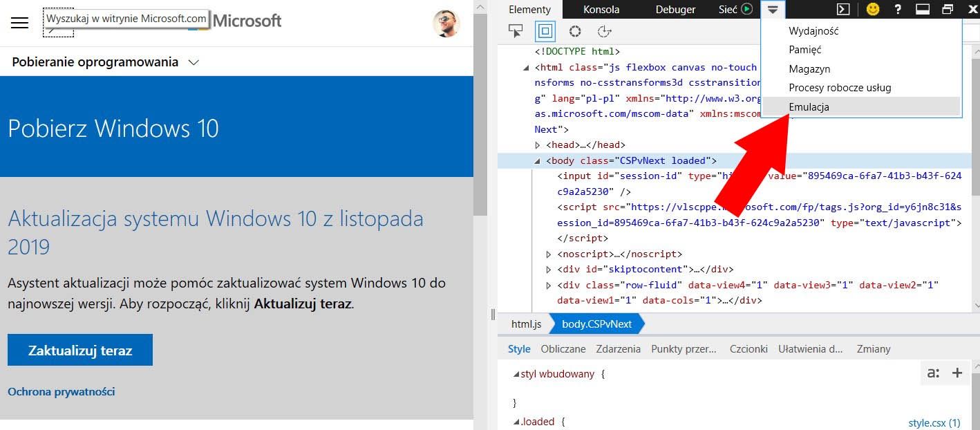Open style.csx (1) source link
Viewport: 980px width, 430px height.
(x=934, y=422)
